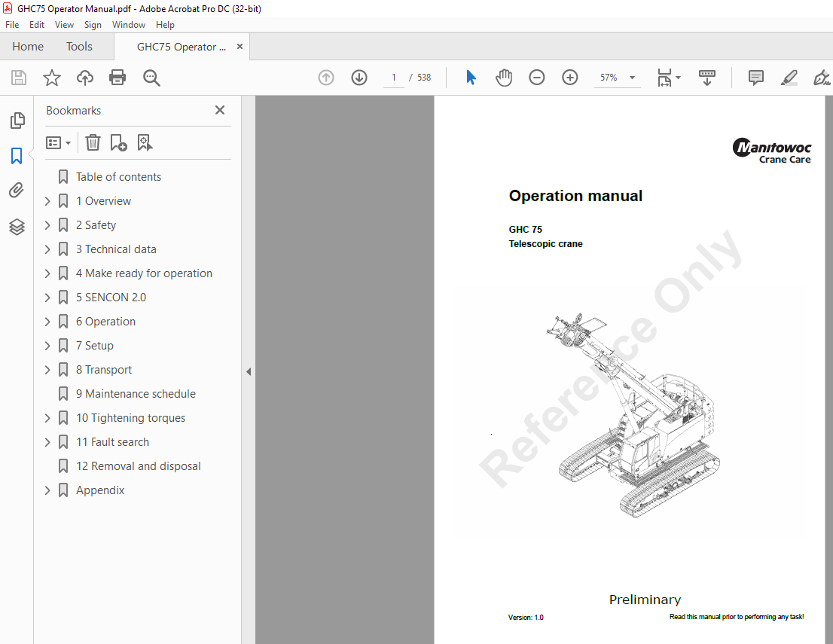Toggle the Bookmarks panel icon
This screenshot has width=833, height=644.
point(17,156)
